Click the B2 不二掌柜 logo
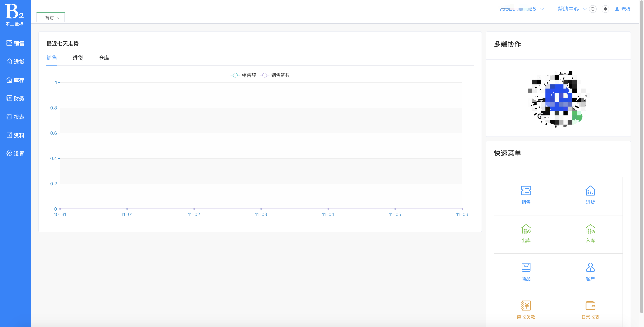Image resolution: width=644 pixels, height=327 pixels. [15, 15]
